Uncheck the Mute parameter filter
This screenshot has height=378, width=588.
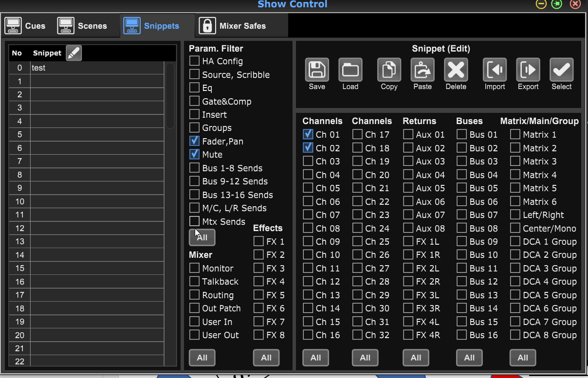coord(194,154)
